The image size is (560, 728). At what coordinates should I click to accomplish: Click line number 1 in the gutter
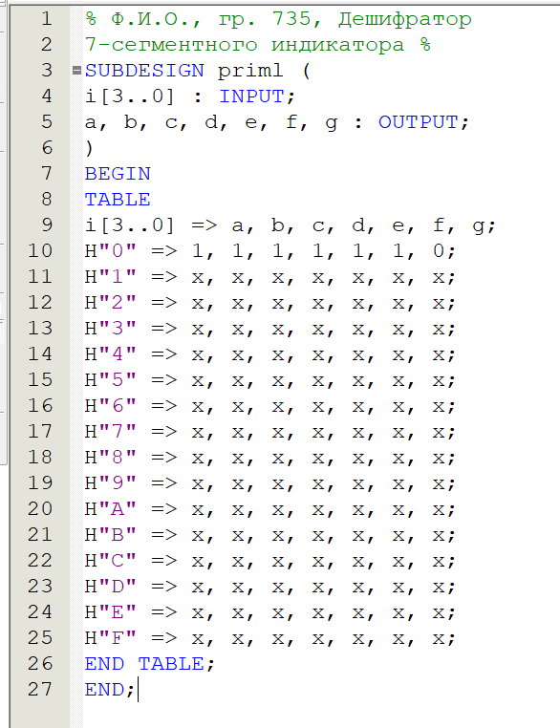click(x=47, y=19)
